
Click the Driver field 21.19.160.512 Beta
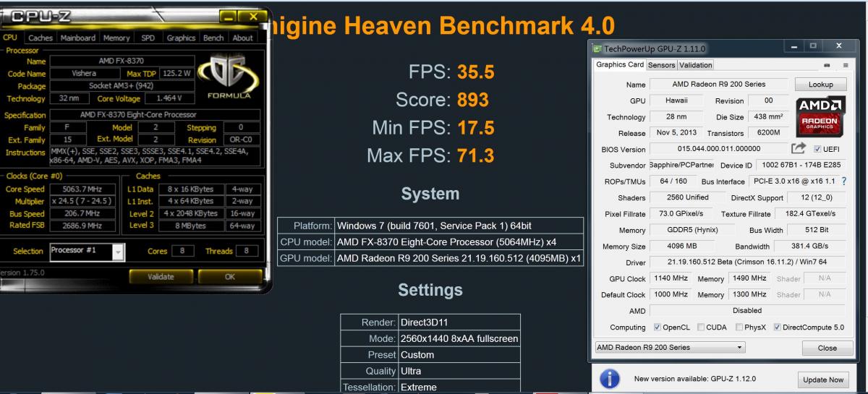tap(749, 262)
